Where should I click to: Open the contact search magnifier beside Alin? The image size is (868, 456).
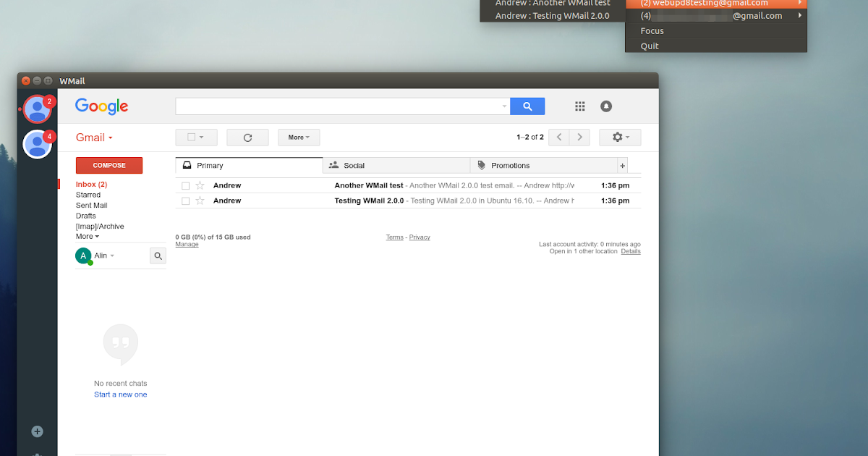tap(158, 256)
